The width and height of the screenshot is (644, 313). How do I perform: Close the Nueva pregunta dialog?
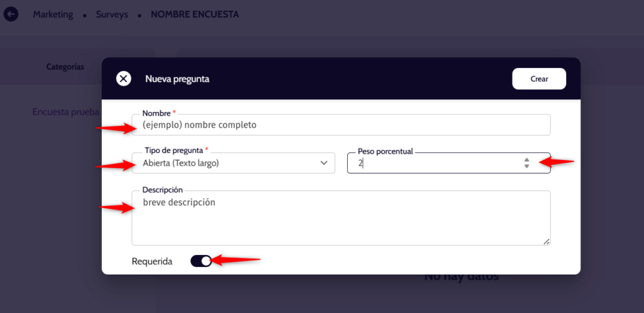(123, 79)
